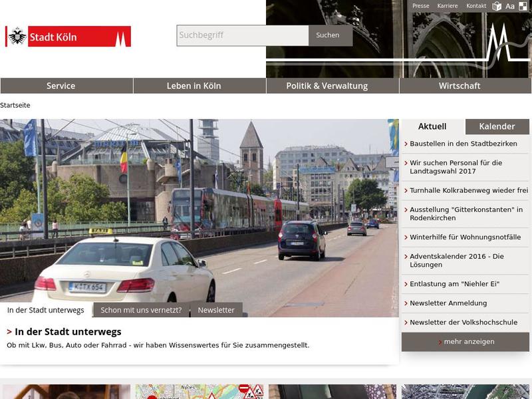Click the mehr anzeigen button
This screenshot has width=532, height=399.
coord(465,342)
